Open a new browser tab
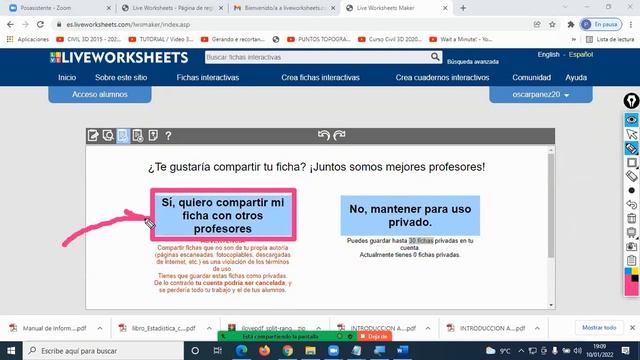 pos(463,8)
